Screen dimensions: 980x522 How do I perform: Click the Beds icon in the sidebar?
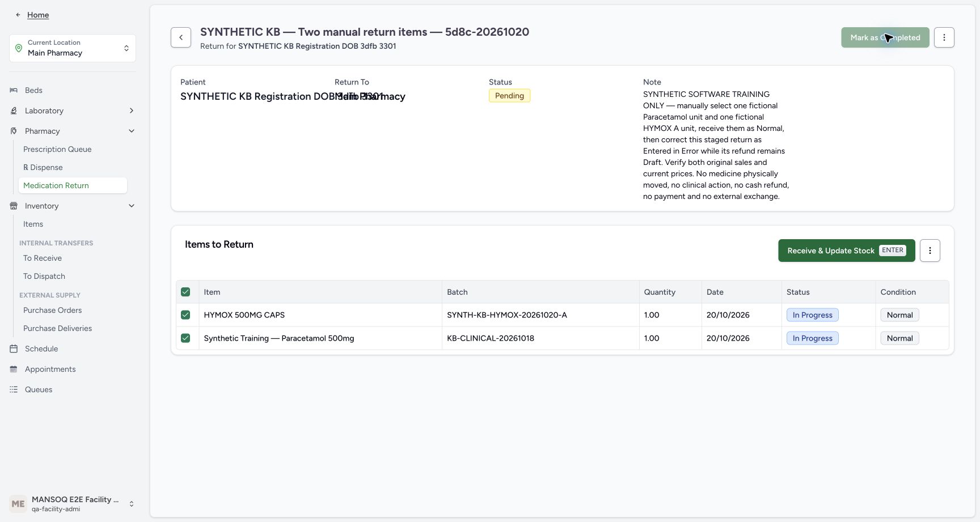pos(14,90)
